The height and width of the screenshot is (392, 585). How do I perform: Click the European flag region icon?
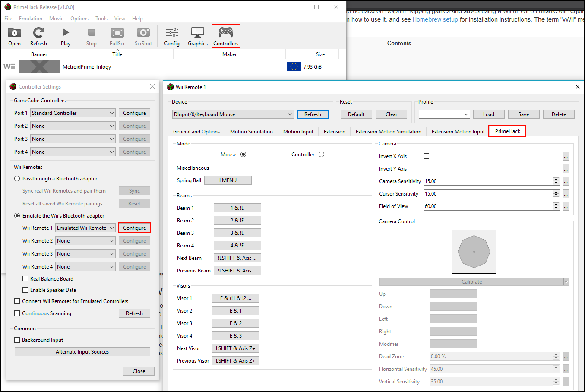coord(294,66)
